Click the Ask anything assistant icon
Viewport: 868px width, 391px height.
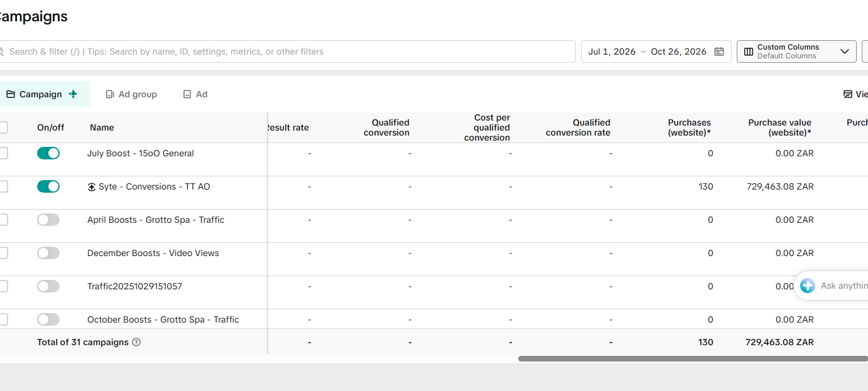point(808,286)
